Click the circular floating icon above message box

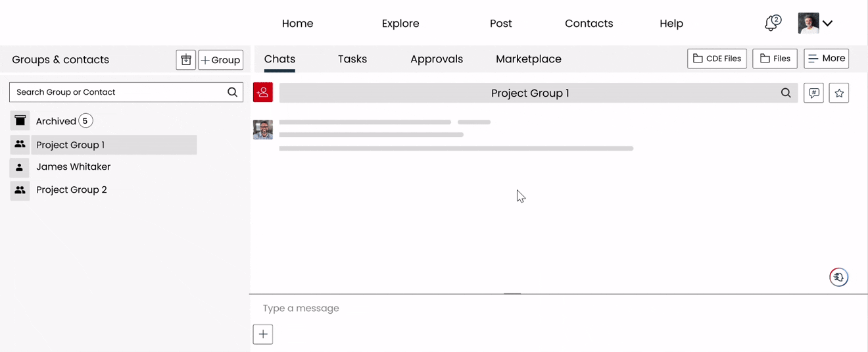pos(838,277)
